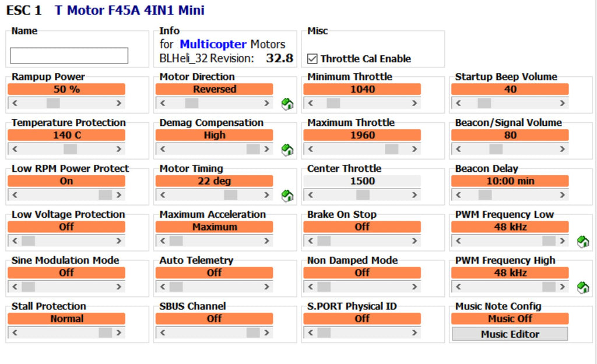Click green house icon beside PWM Frequency Low
Image resolution: width=597 pixels, height=364 pixels.
pos(582,241)
